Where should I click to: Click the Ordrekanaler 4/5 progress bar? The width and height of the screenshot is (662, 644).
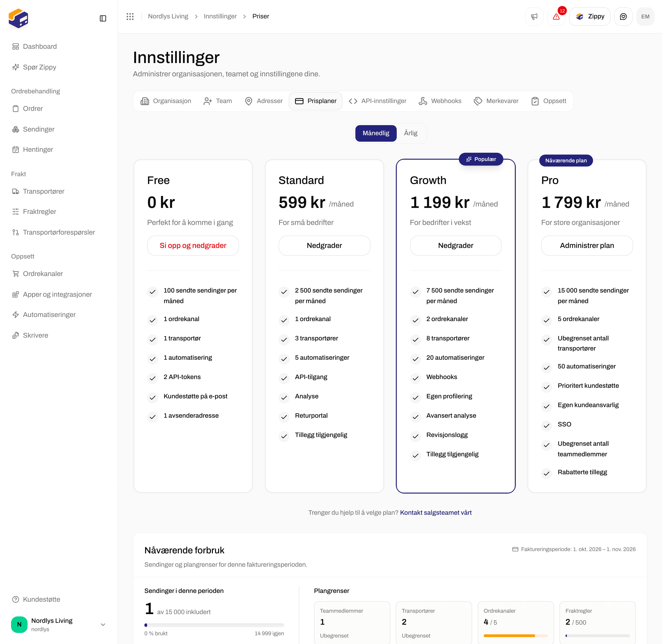pos(516,635)
